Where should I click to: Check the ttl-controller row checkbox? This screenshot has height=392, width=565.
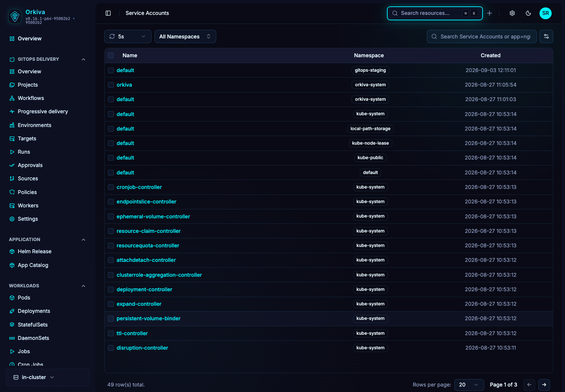click(111, 334)
